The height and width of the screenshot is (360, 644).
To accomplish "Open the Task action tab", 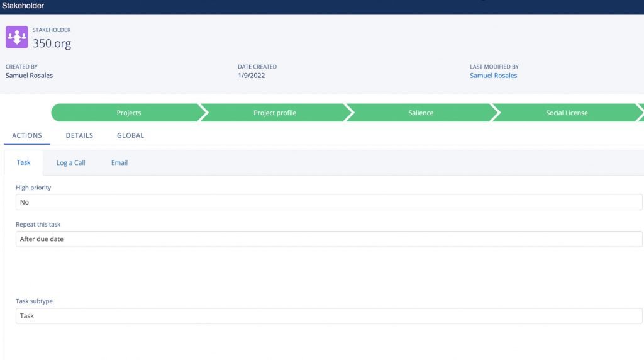I will click(x=23, y=162).
